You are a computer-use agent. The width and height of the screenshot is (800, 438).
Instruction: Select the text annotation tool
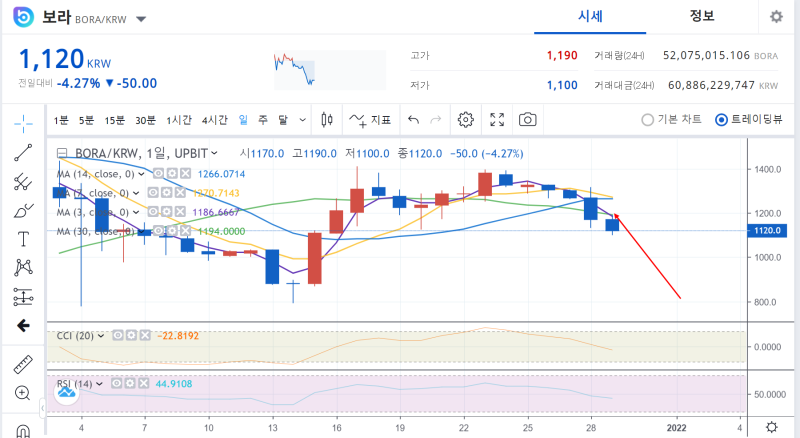[23, 239]
